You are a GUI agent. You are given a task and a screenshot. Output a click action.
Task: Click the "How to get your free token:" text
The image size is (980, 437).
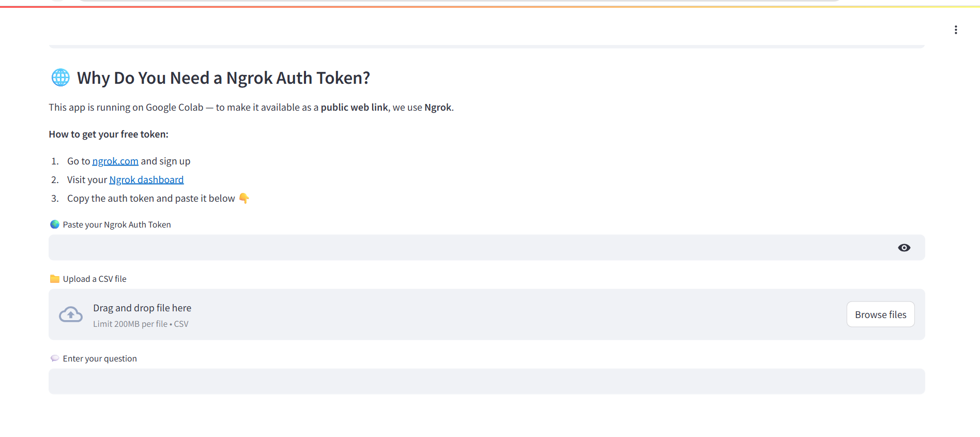coord(109,134)
